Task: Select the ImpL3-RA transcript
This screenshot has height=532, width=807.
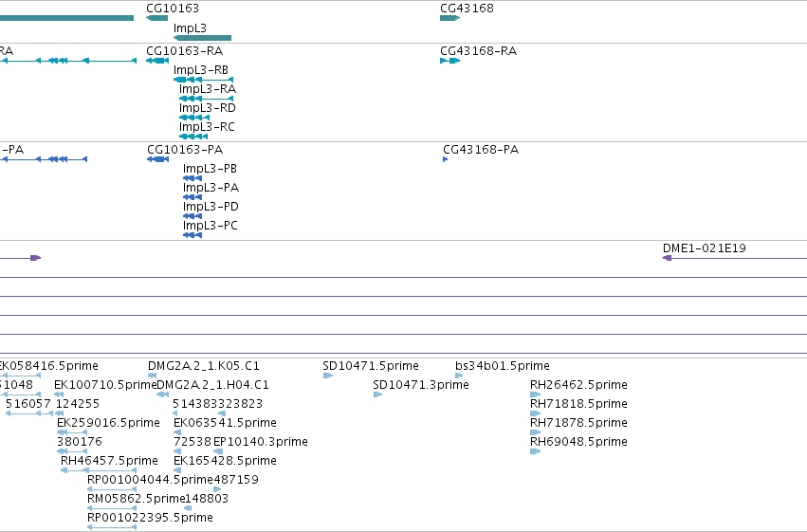Action: [206, 99]
